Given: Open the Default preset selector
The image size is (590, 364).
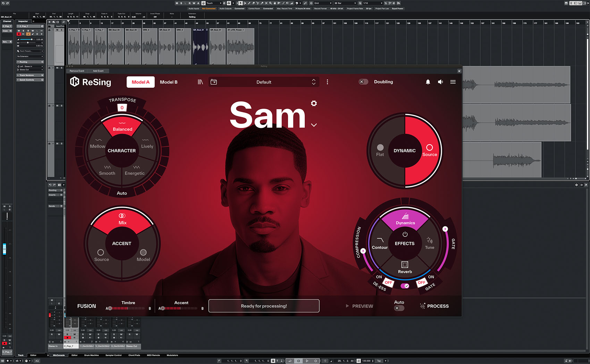Looking at the screenshot, I should click(x=264, y=82).
